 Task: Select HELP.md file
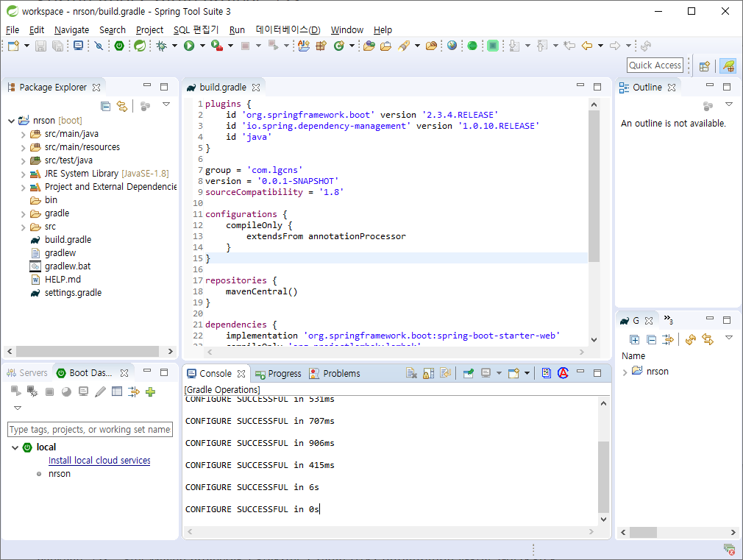(x=63, y=280)
